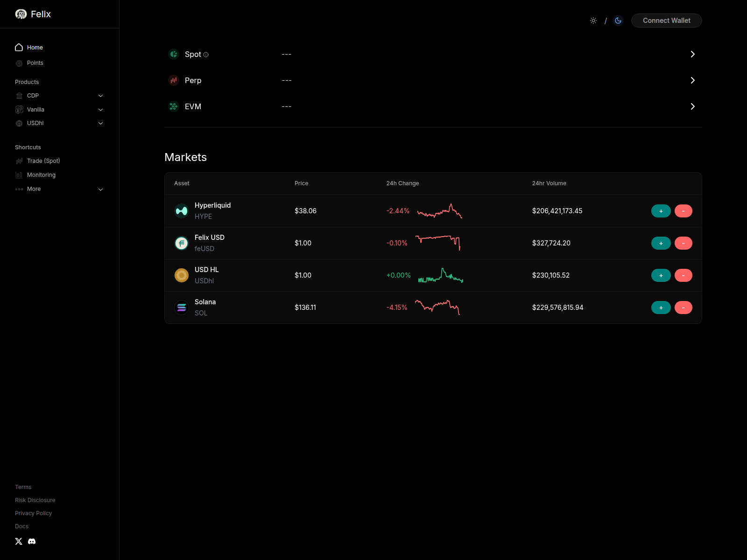The height and width of the screenshot is (560, 747).
Task: Open the Privacy Policy link
Action: point(34,513)
